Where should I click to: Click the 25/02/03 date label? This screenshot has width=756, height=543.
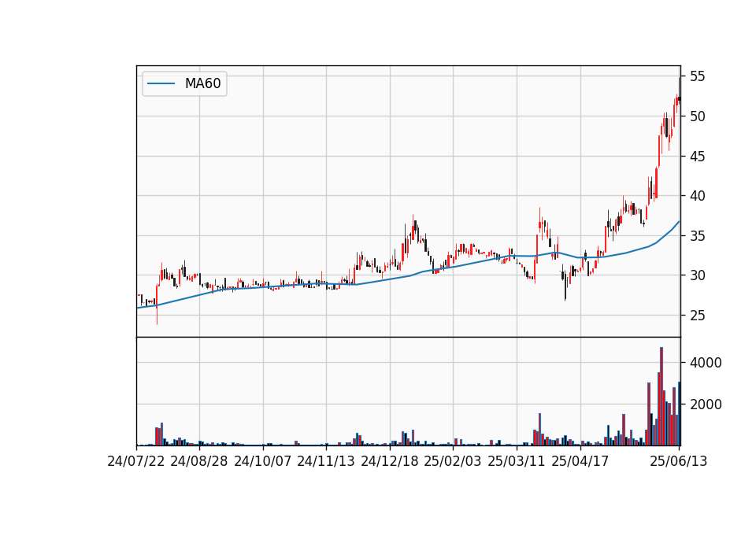(x=453, y=461)
